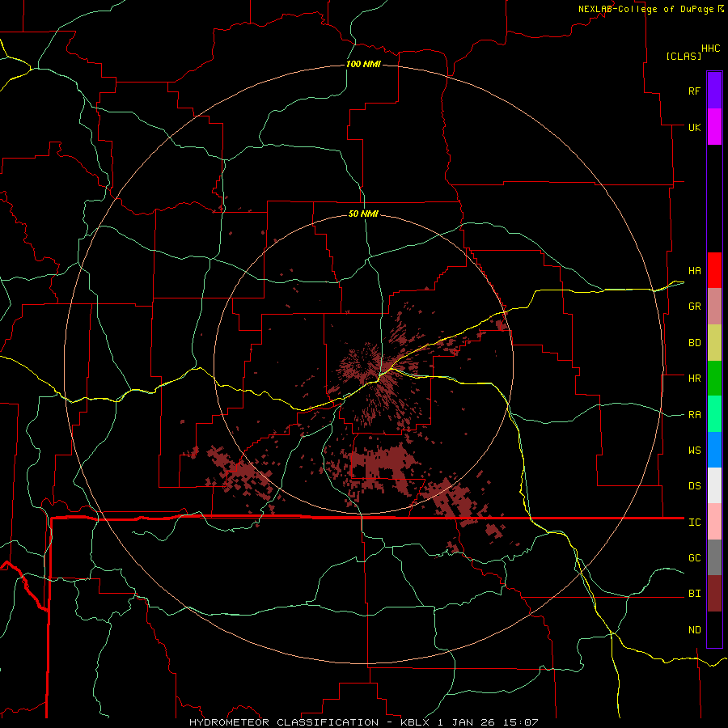Click the NEXLAB-College of DuPage credit text
Viewport: 728px width, 728px height.
click(x=645, y=9)
